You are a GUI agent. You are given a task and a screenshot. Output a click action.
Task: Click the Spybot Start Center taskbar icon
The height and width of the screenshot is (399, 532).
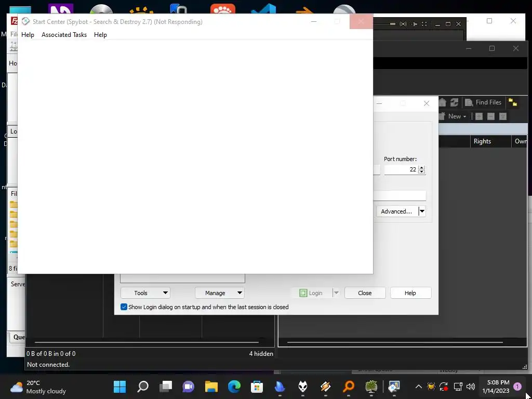394,387
